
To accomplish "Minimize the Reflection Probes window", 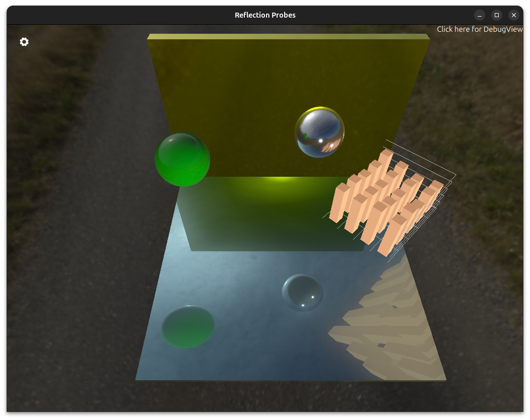I will point(480,15).
